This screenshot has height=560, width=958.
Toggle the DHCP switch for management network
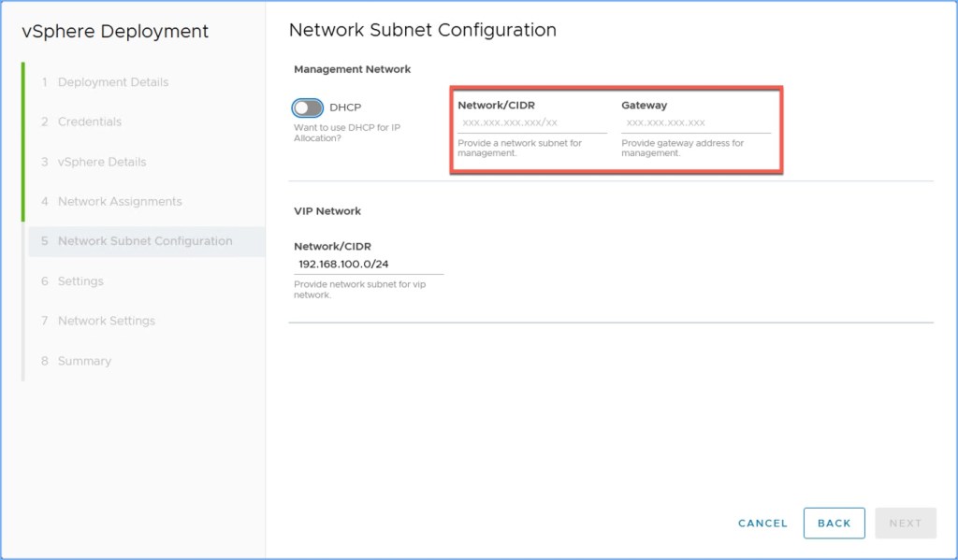308,108
